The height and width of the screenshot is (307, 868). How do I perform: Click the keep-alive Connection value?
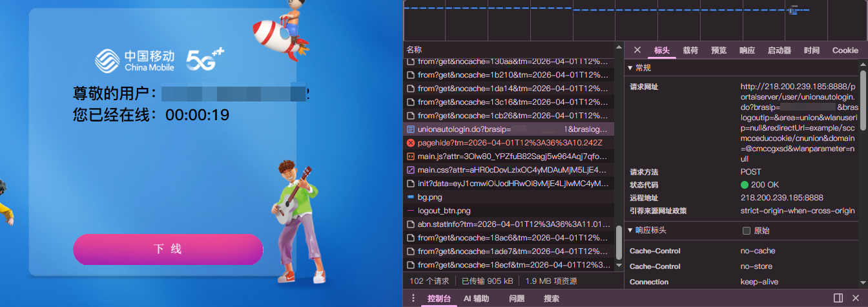coord(759,282)
